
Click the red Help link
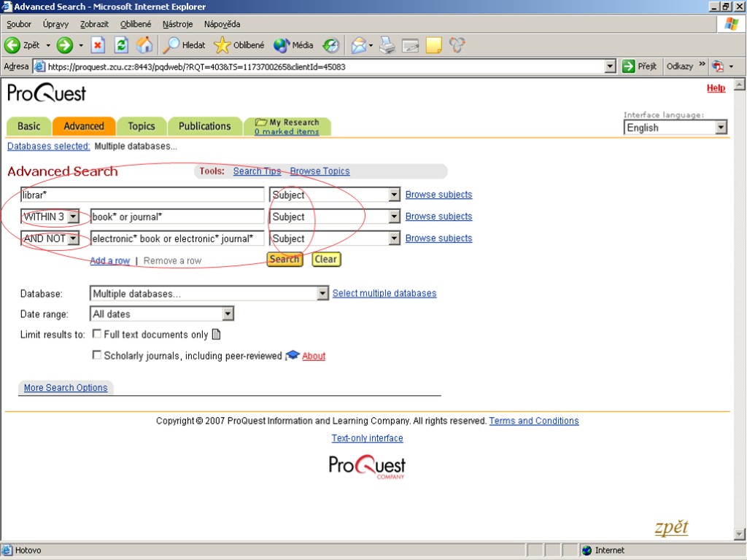point(716,88)
